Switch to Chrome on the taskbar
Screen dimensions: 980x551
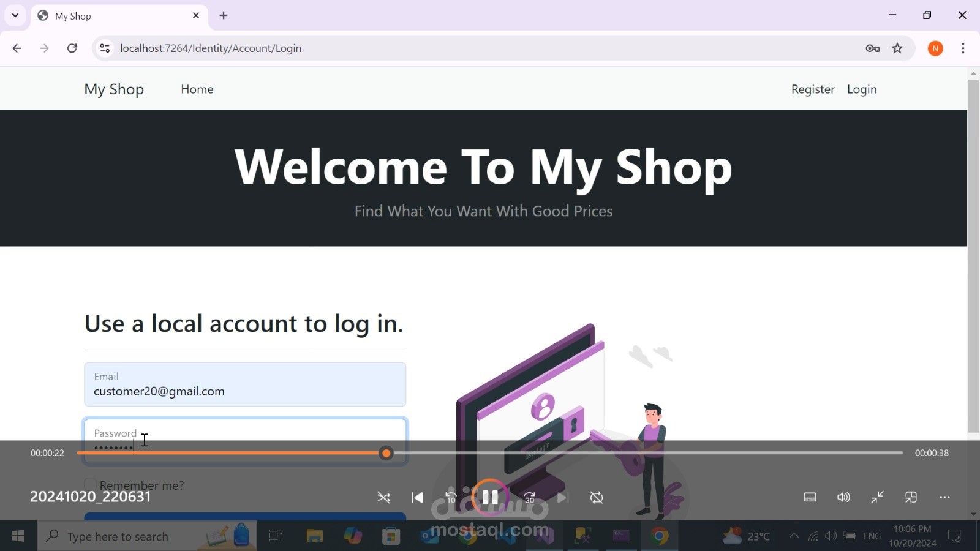pos(659,536)
